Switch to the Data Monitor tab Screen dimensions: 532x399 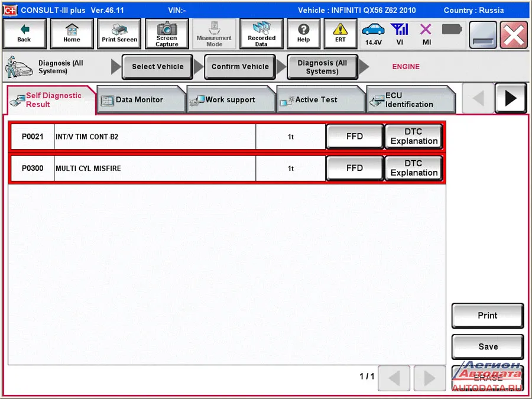[141, 100]
